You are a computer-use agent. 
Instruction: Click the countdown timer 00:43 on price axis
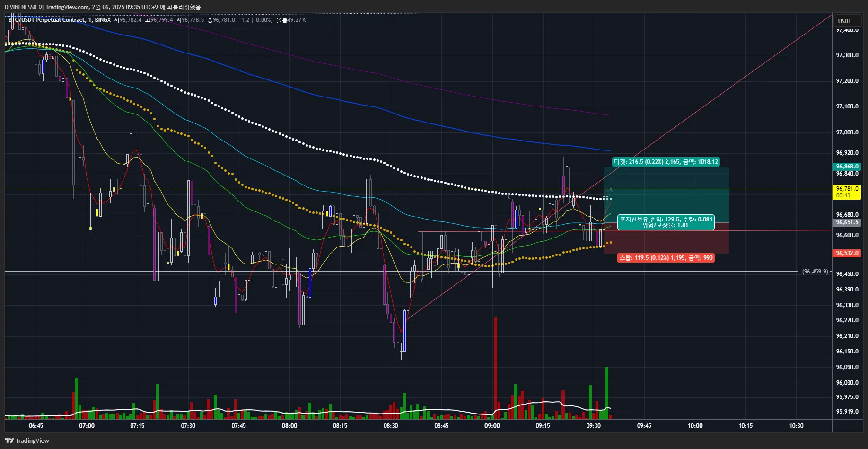coord(843,195)
